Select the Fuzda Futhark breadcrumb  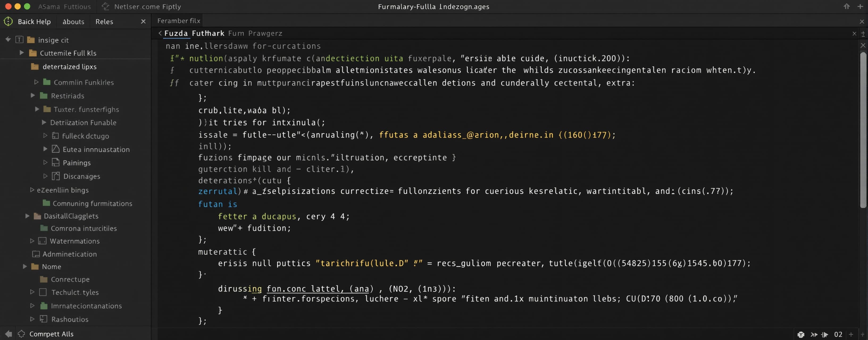[194, 33]
